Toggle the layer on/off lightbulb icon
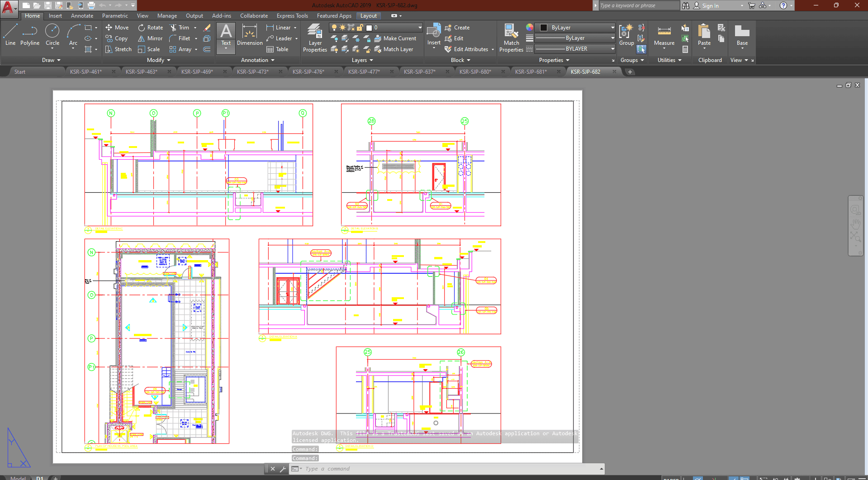Viewport: 868px width, 480px height. click(334, 28)
